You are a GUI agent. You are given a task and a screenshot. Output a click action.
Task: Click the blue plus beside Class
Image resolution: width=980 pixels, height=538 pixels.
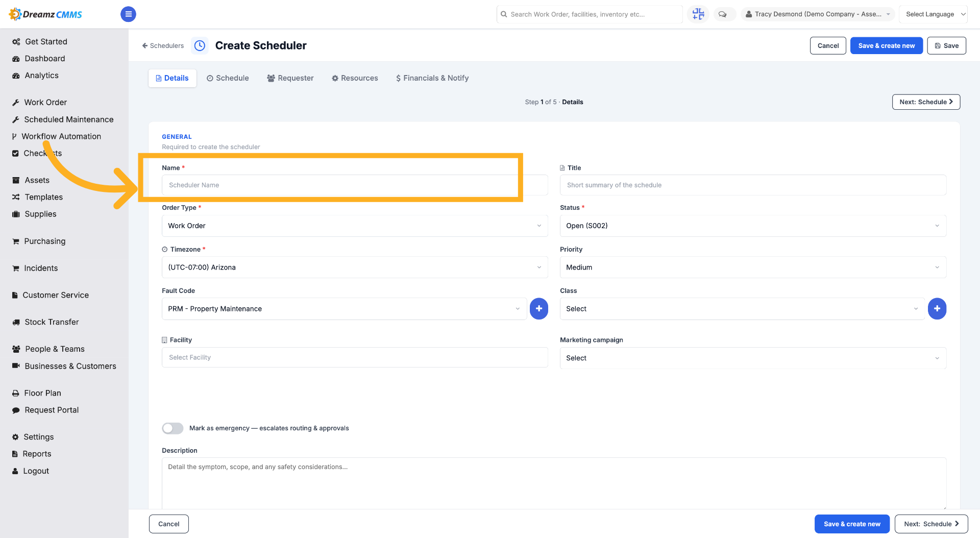[x=937, y=309]
